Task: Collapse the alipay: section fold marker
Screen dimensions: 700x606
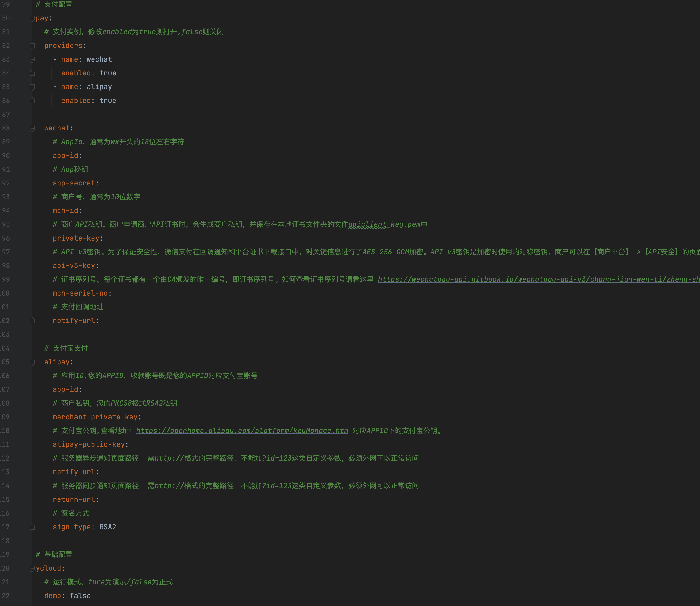Action: (x=32, y=362)
